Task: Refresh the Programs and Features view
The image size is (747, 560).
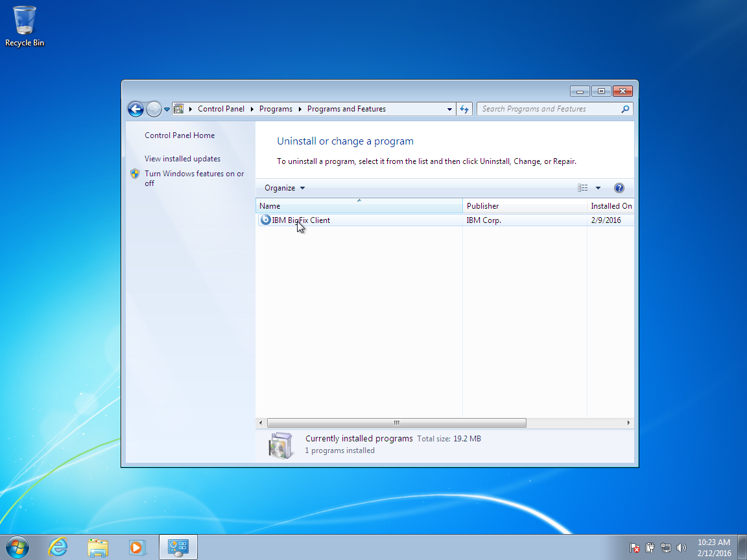Action: click(x=464, y=109)
